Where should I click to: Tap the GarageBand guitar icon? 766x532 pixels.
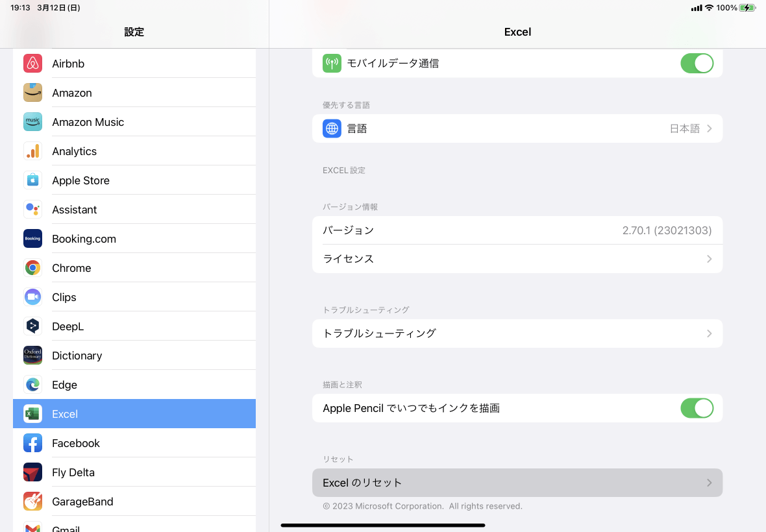pos(32,502)
